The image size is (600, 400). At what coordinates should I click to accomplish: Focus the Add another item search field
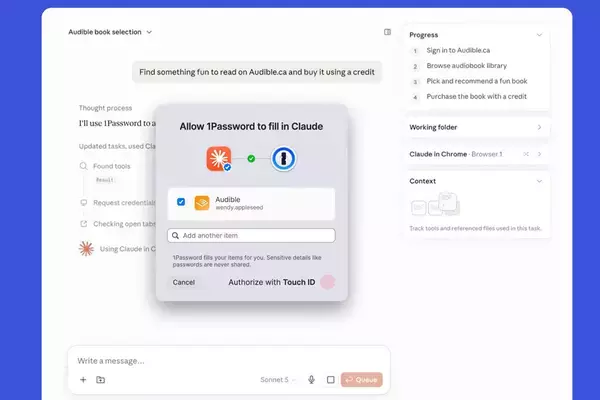pos(251,235)
